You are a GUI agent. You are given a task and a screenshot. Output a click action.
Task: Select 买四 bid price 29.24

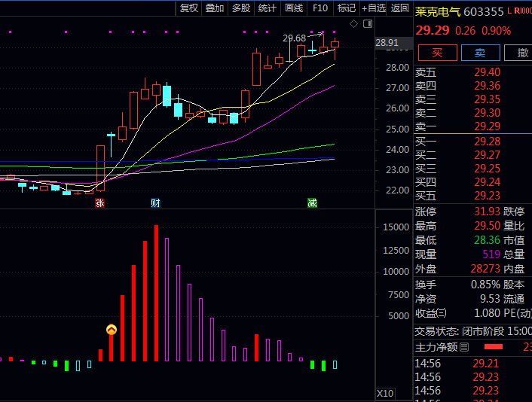point(488,181)
